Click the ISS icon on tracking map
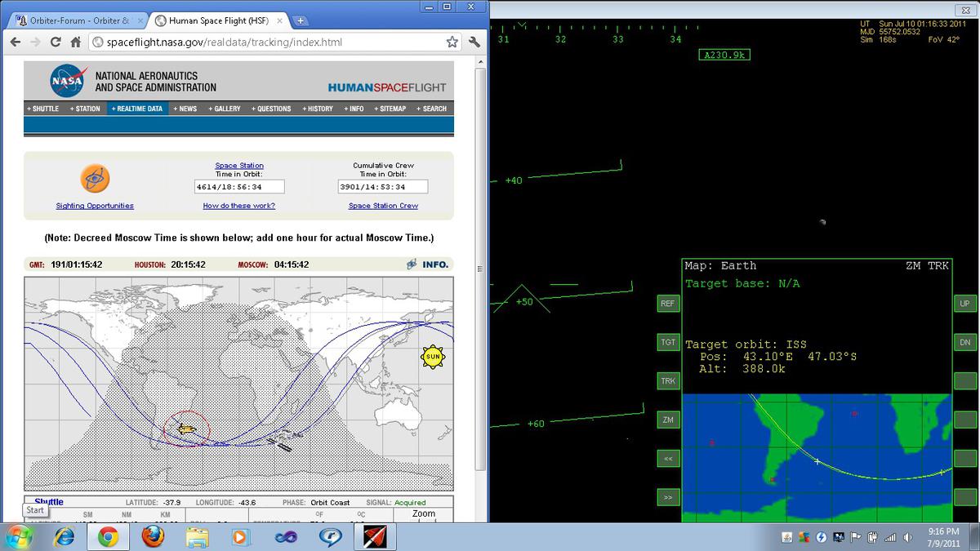 [x=283, y=442]
